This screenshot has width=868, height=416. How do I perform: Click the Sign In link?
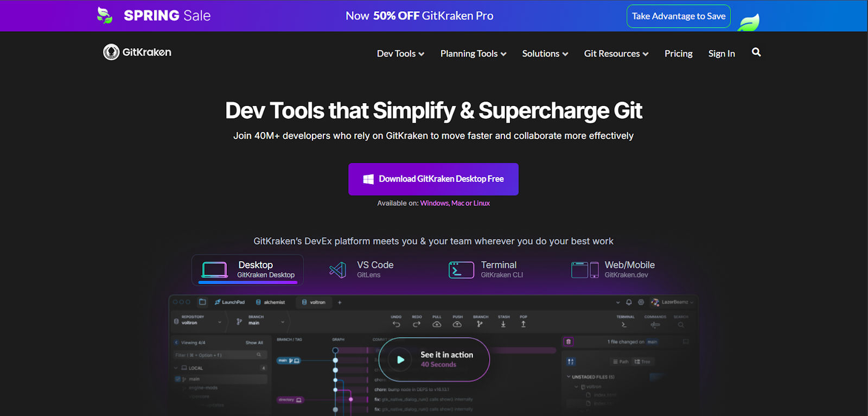pos(722,54)
